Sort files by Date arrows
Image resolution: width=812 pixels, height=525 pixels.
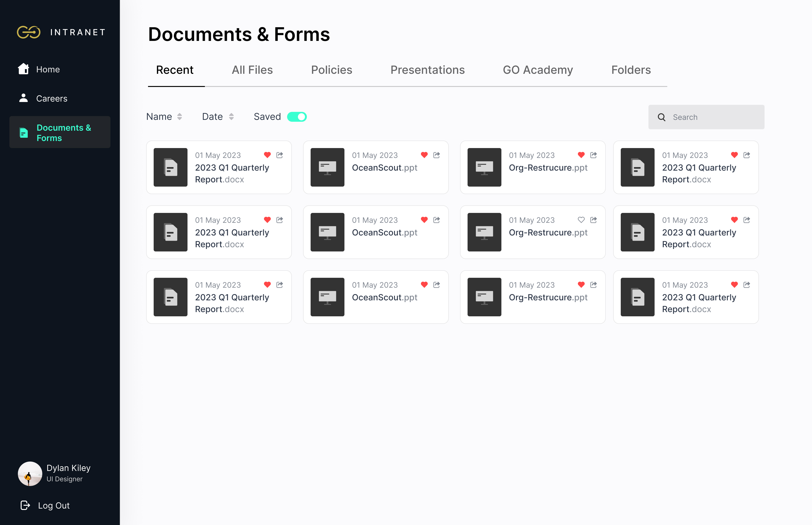(231, 117)
